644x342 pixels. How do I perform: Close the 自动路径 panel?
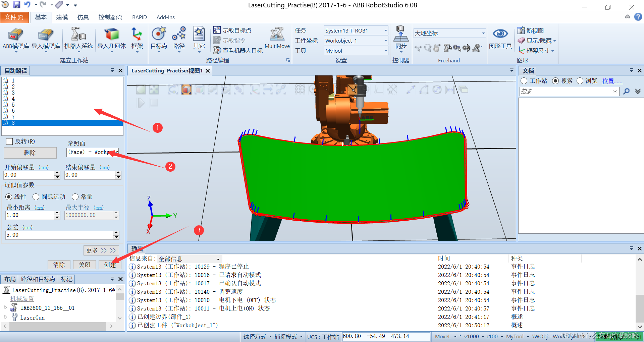(120, 70)
